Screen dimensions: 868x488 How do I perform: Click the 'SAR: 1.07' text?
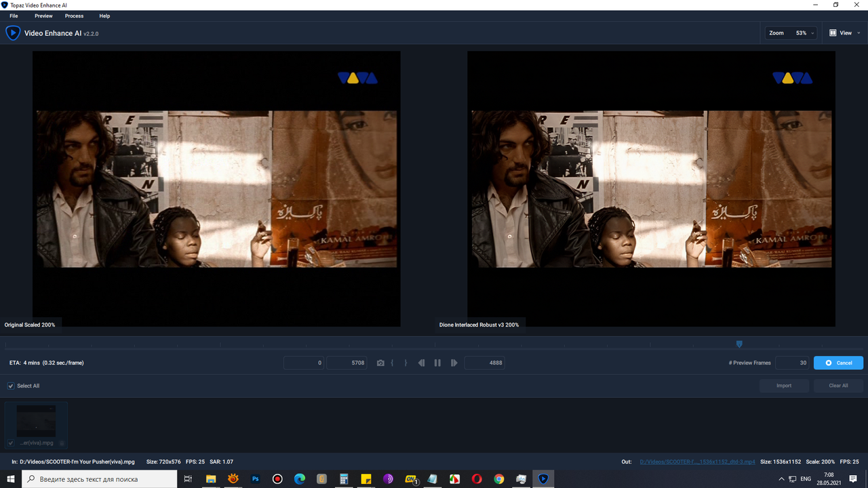pyautogui.click(x=222, y=462)
